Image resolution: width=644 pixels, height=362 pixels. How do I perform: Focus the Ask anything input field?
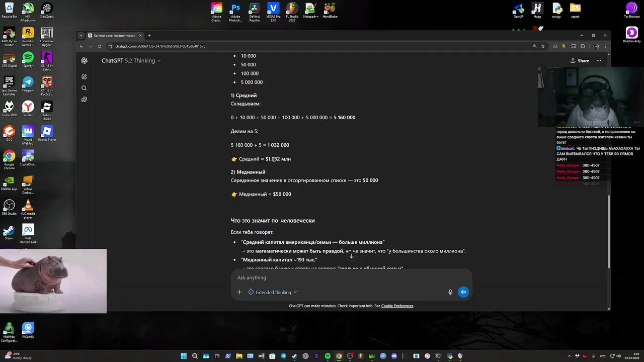[351, 278]
